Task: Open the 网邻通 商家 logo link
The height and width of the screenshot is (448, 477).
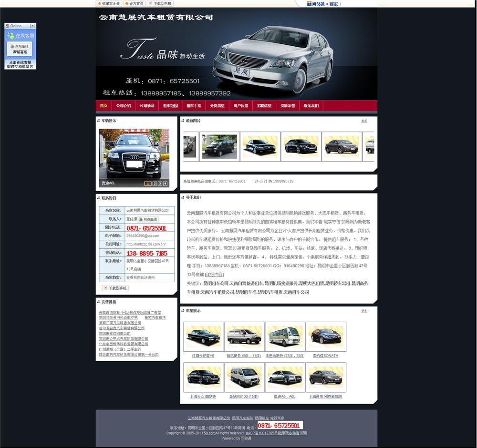Action: coord(322,4)
